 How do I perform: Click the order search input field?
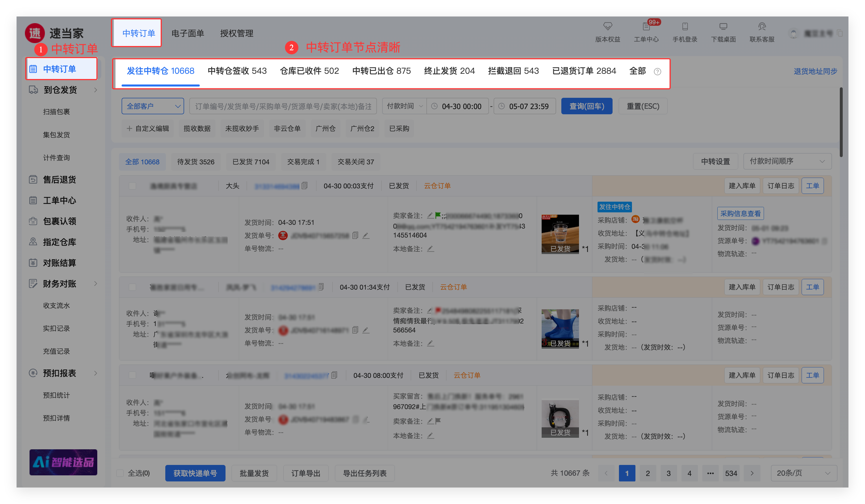pos(283,106)
